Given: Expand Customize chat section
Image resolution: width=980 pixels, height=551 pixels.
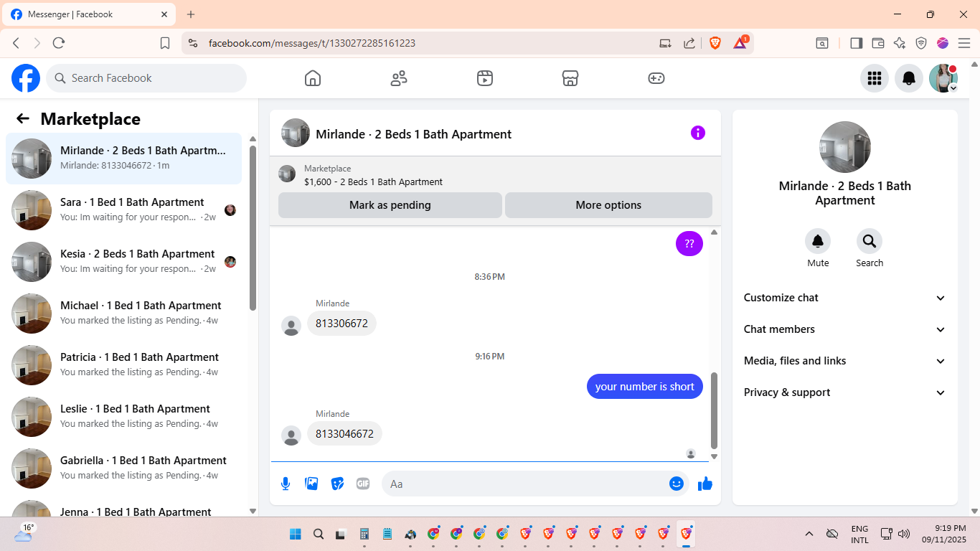Looking at the screenshot, I should (845, 298).
